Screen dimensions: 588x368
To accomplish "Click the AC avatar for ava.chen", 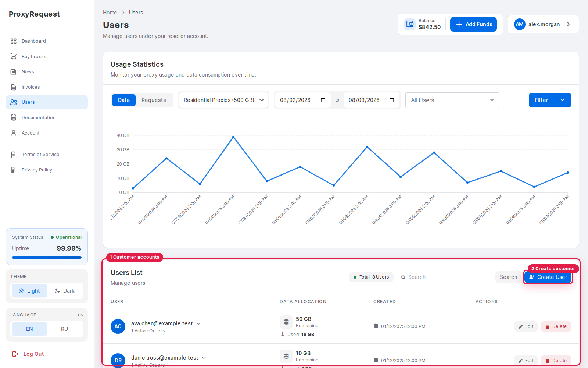I will (118, 326).
